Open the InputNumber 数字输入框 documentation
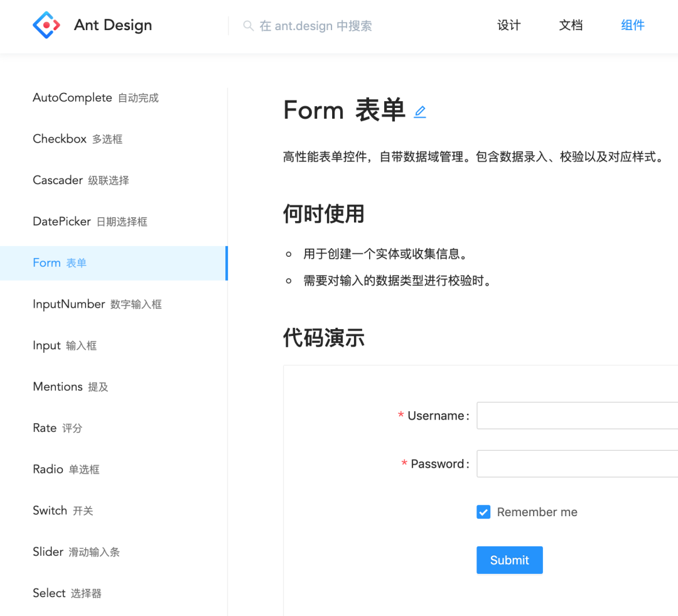The image size is (678, 616). pyautogui.click(x=97, y=304)
